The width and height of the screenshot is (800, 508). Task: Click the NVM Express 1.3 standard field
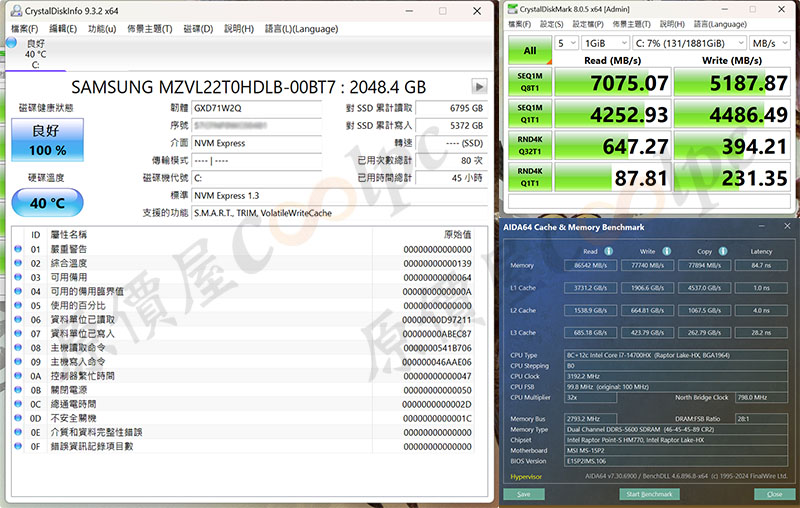[x=339, y=195]
